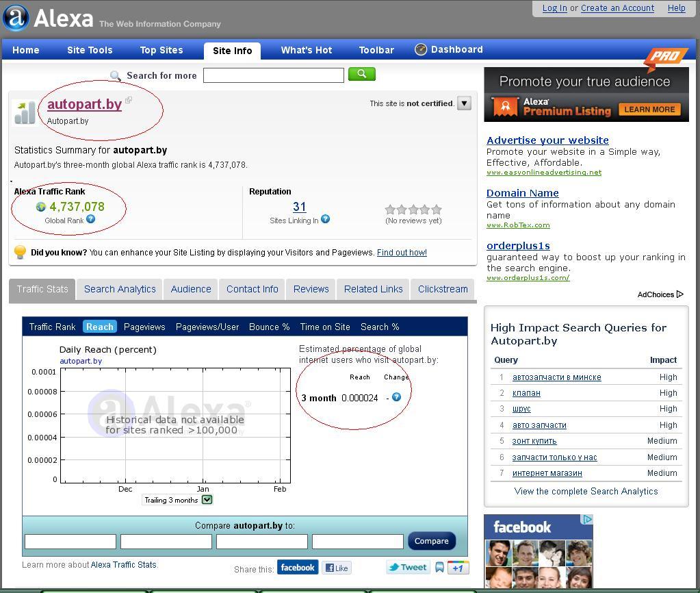The height and width of the screenshot is (593, 700).
Task: Click the orderplus1s ad link
Action: [518, 245]
